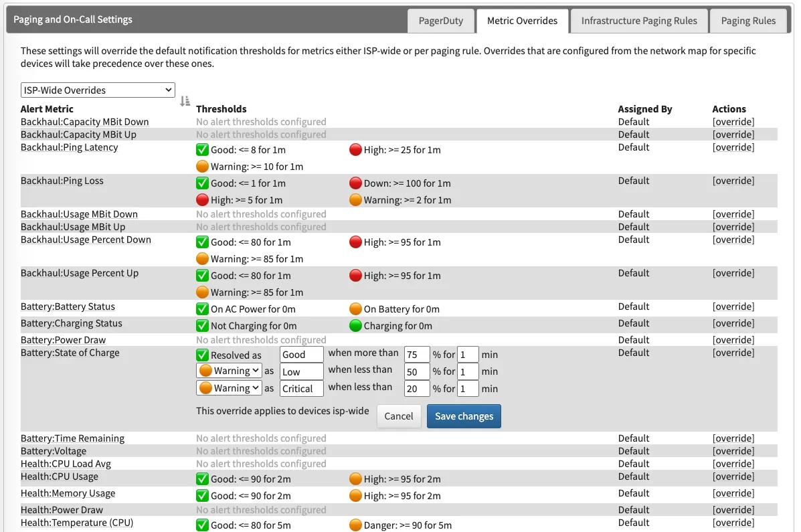Click green check icon in Health:CPU Usage row
Screen dimensions: 801x532
202,479
